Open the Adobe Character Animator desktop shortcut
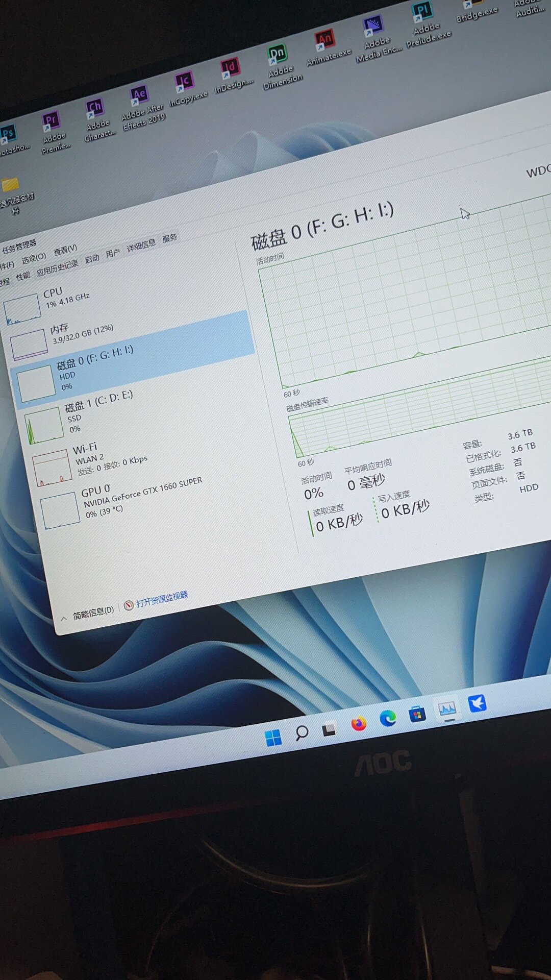This screenshot has width=551, height=980. click(97, 119)
